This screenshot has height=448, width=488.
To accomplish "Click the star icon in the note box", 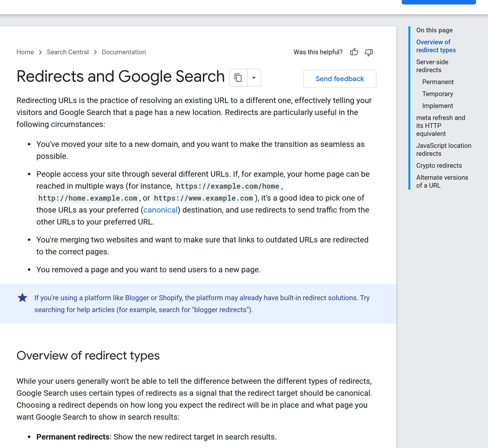I will [x=23, y=298].
